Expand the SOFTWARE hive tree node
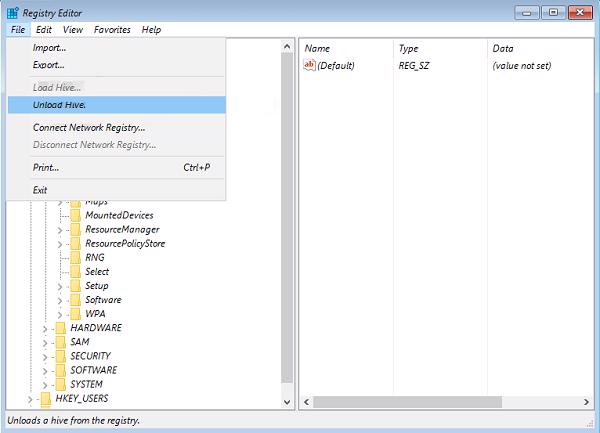This screenshot has height=433, width=600. tap(44, 370)
